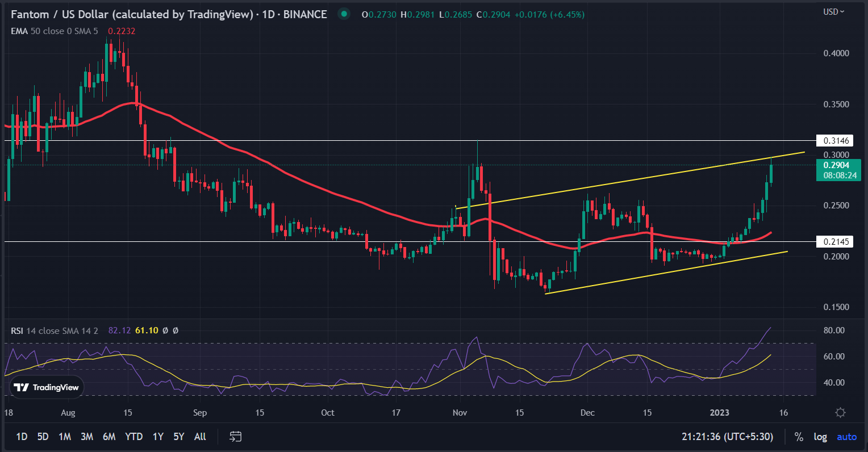This screenshot has width=868, height=452.
Task: Switch to the 3M date range
Action: pyautogui.click(x=87, y=437)
